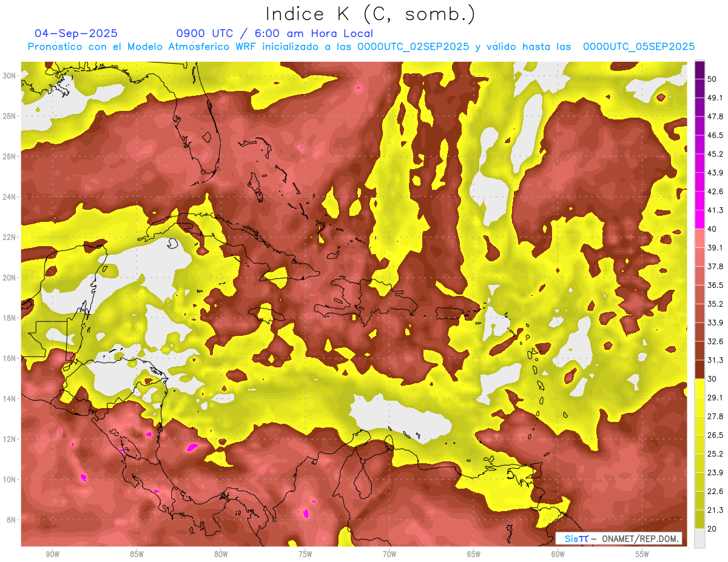The image size is (728, 562).
Task: Click the 25.2 color scale value
Action: tap(716, 453)
